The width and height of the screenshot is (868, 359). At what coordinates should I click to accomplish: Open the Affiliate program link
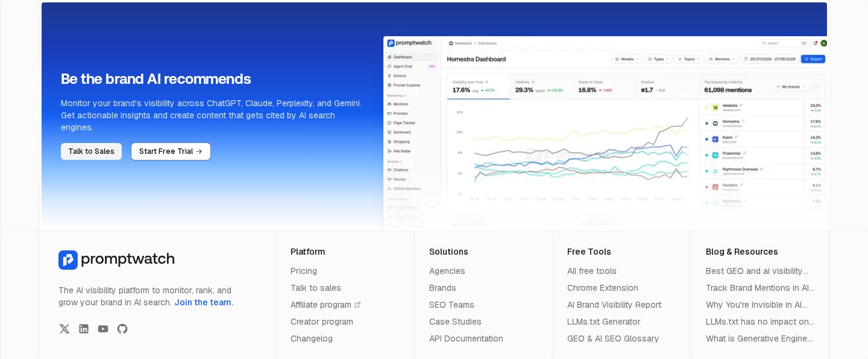321,305
